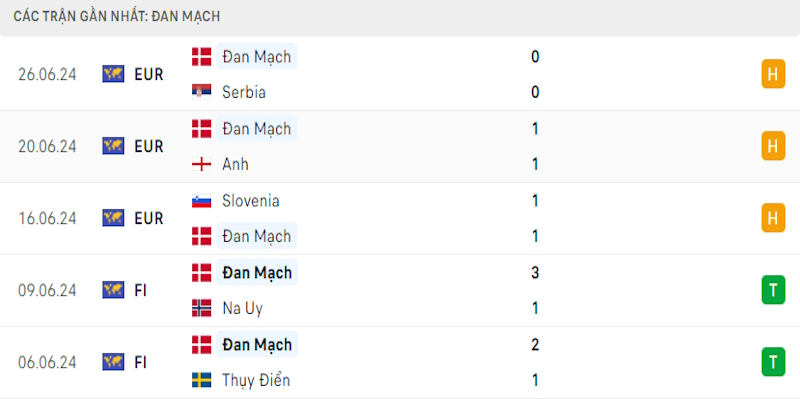Screen dimensions: 800x400
Task: Click the FI competition icon for 09.06.24
Action: 113,290
